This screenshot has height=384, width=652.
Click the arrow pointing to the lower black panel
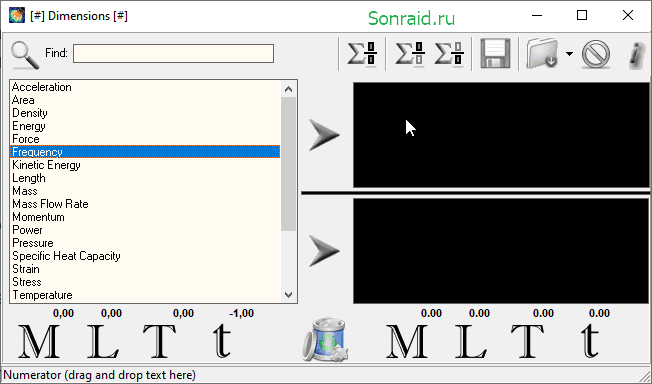(x=324, y=251)
